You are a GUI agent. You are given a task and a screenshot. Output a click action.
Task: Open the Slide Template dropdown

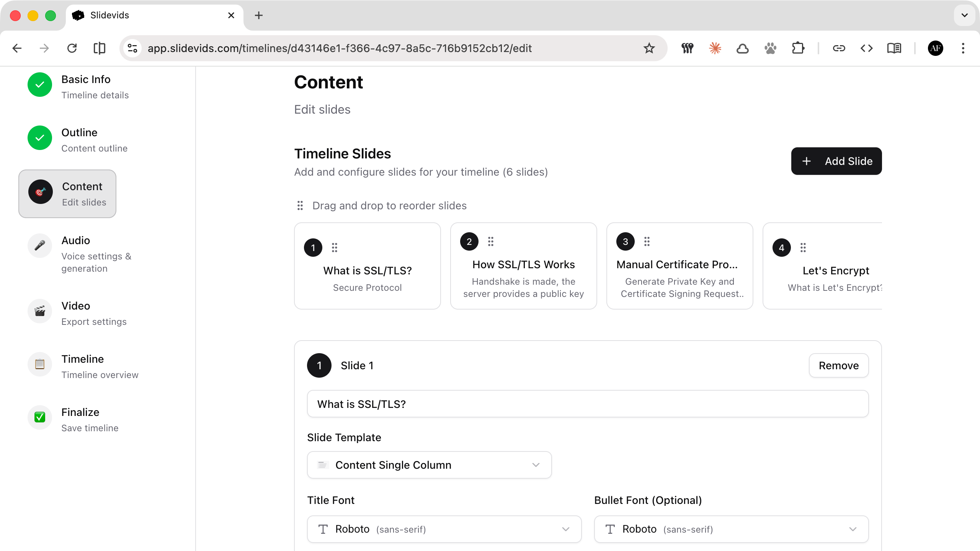click(x=429, y=465)
